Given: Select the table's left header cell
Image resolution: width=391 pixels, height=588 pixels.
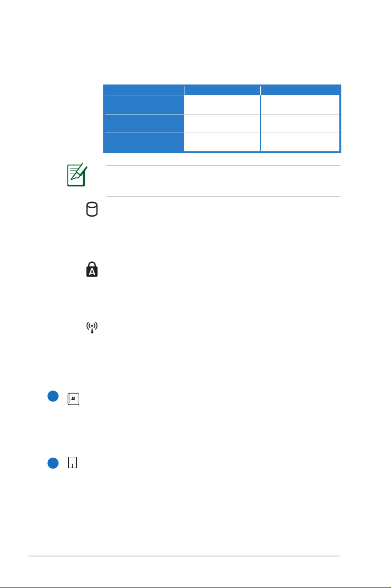Looking at the screenshot, I should click(144, 90).
